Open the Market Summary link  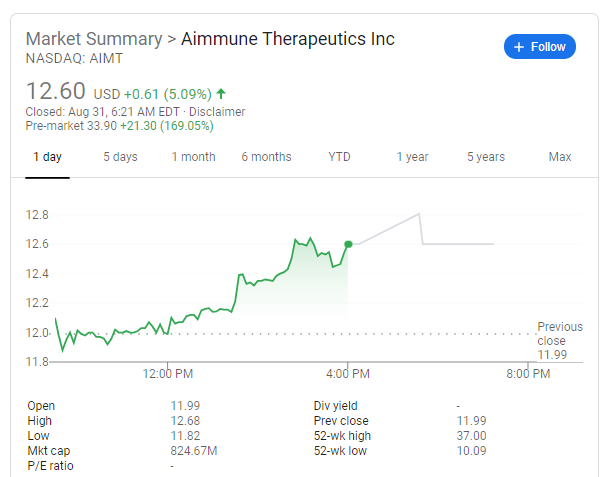[x=94, y=39]
